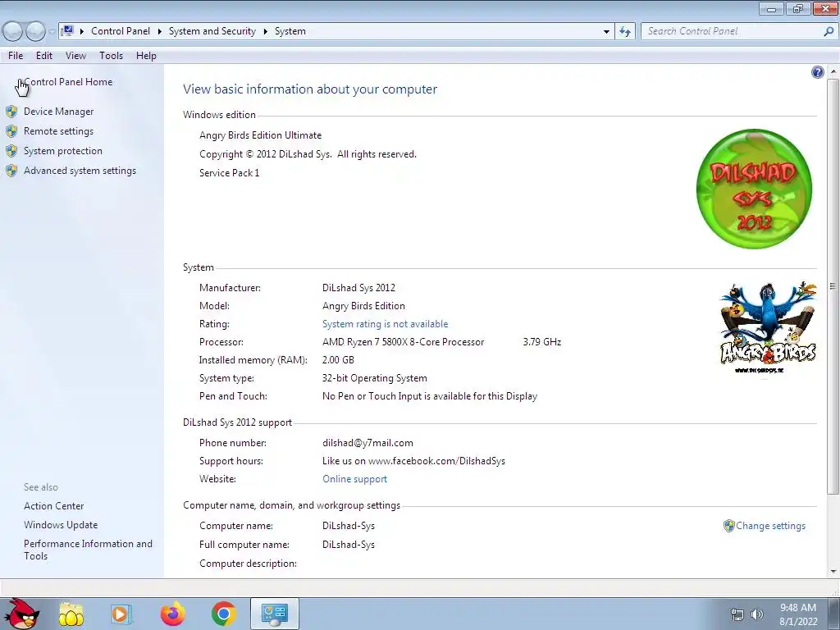Open Device Manager shield icon

tap(11, 112)
